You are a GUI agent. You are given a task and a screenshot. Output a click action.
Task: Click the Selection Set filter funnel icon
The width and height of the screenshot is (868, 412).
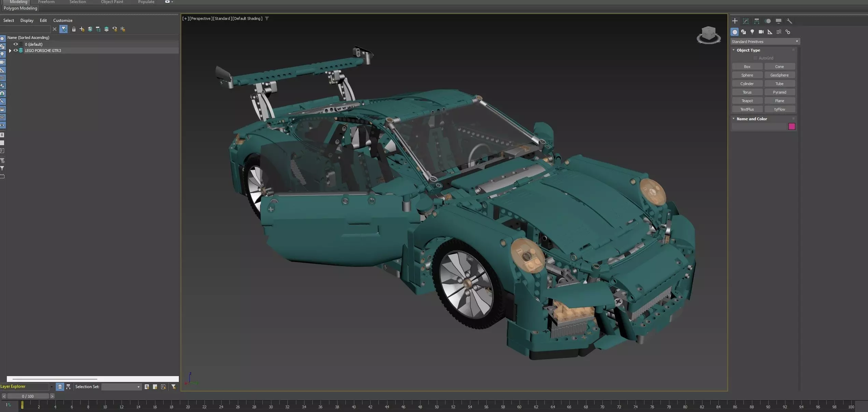coord(173,387)
